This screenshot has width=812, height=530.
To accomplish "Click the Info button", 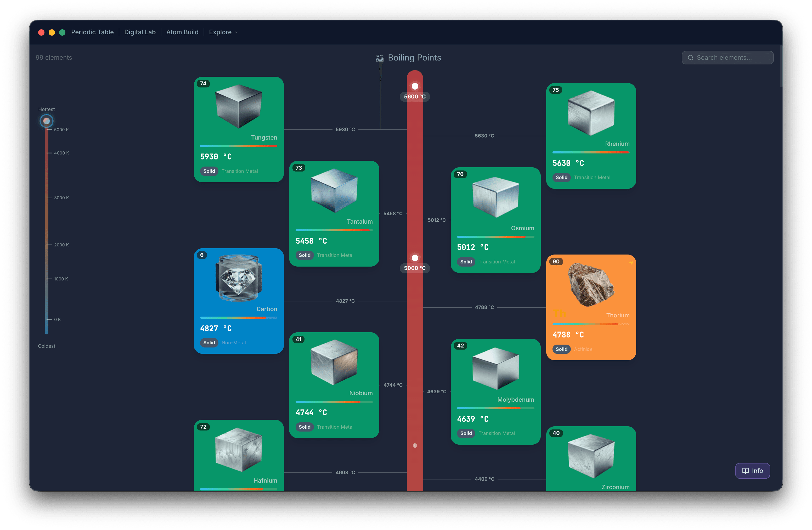I will pyautogui.click(x=752, y=471).
